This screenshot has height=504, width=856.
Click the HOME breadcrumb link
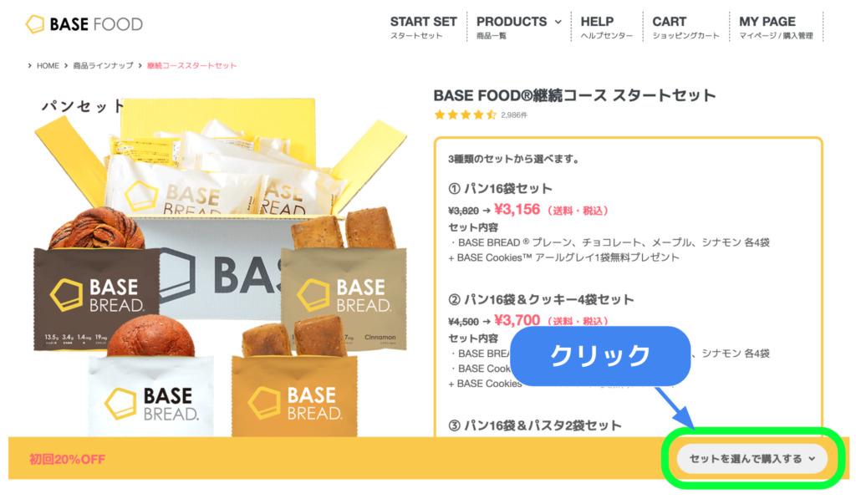pyautogui.click(x=48, y=65)
